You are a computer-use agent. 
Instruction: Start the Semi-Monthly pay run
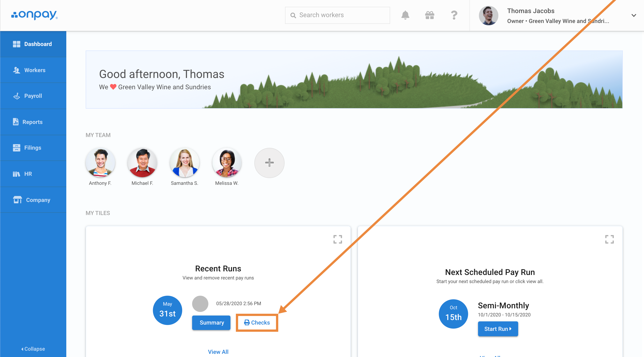498,329
